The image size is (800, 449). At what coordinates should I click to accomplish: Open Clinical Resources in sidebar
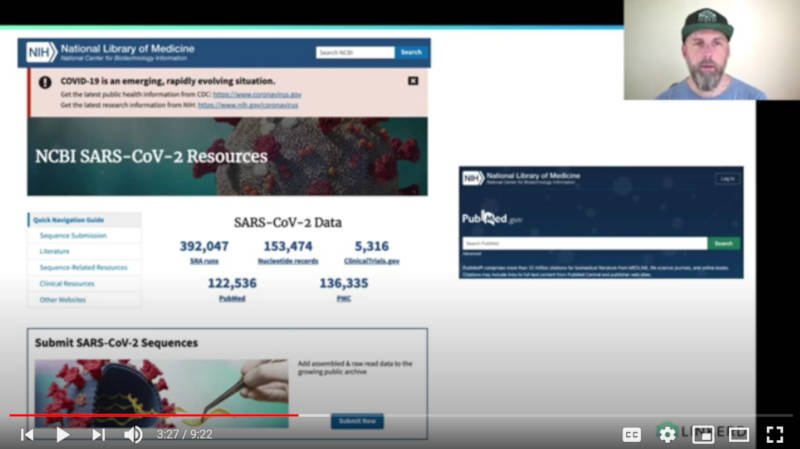click(67, 284)
